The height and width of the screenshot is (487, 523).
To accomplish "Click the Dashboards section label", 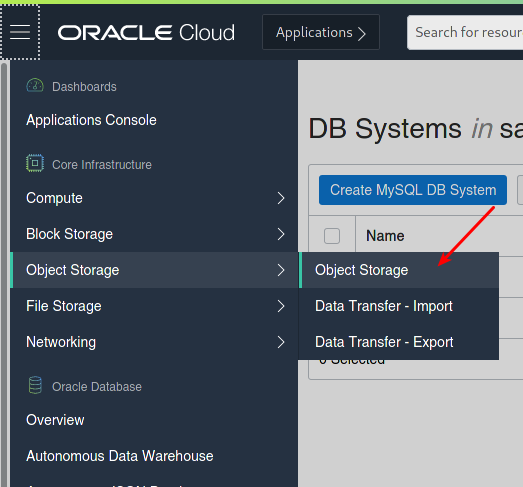I will [x=84, y=87].
